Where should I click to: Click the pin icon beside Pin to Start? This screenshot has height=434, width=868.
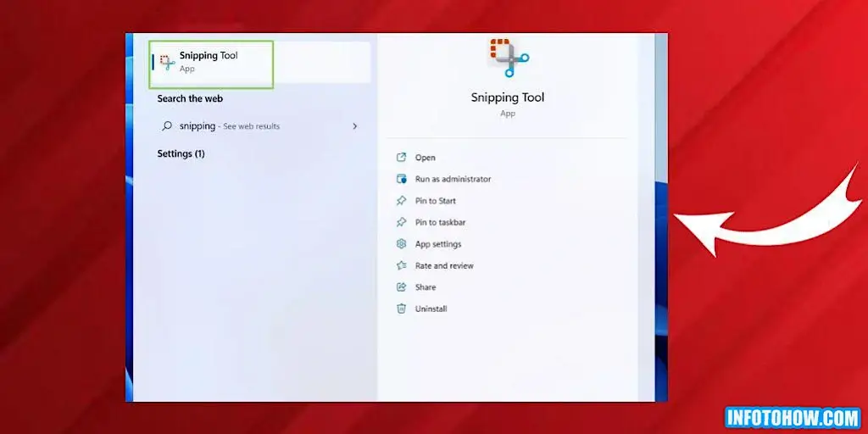401,200
